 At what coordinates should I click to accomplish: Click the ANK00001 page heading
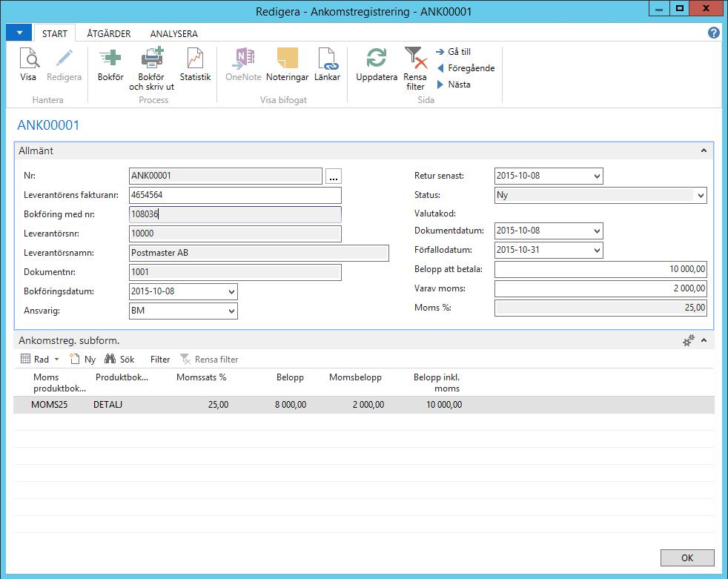(x=48, y=125)
